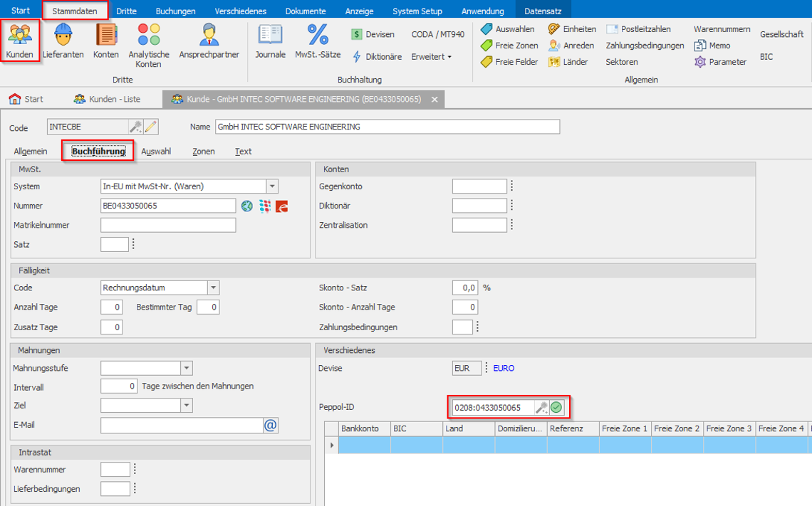Open Analytische Konten icon
Viewport: 812px width, 506px height.
(149, 44)
